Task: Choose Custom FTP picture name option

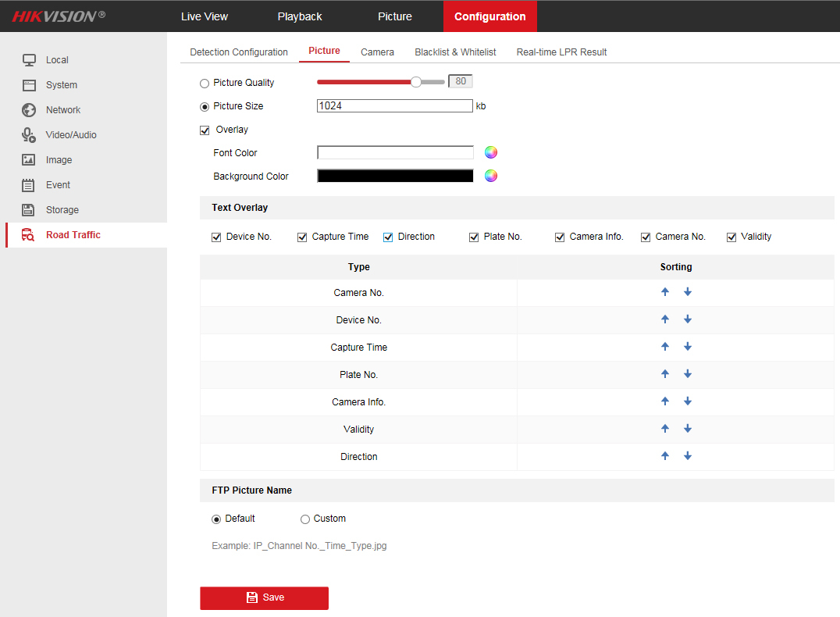Action: [x=305, y=519]
